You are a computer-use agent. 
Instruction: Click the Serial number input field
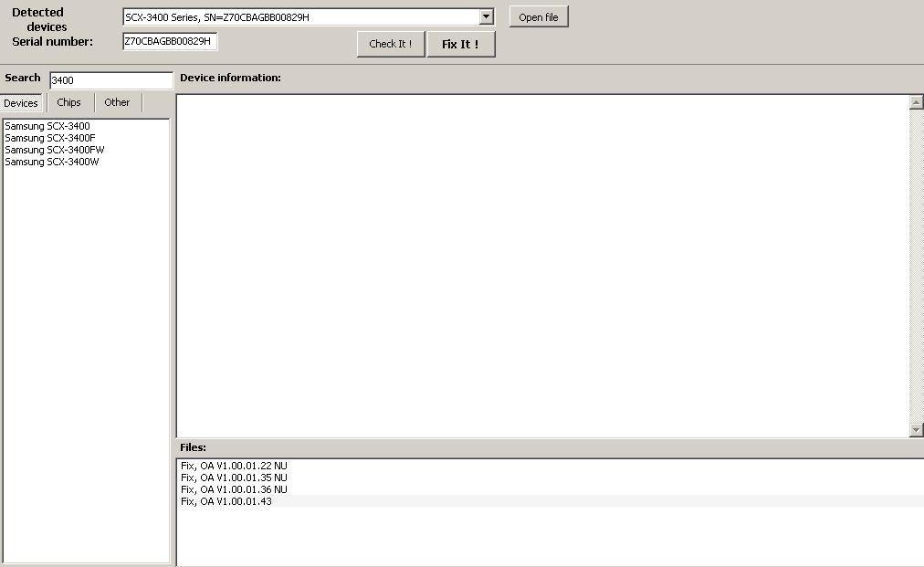click(x=170, y=41)
